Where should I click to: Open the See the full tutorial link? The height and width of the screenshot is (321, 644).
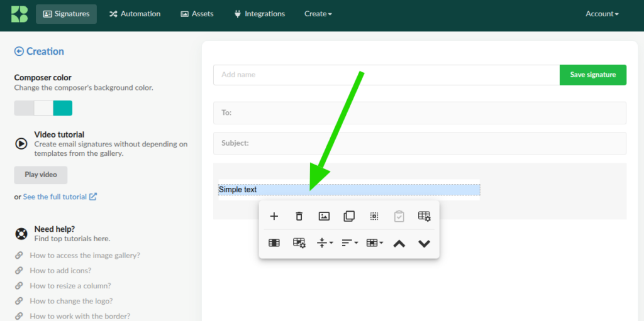[x=60, y=197]
